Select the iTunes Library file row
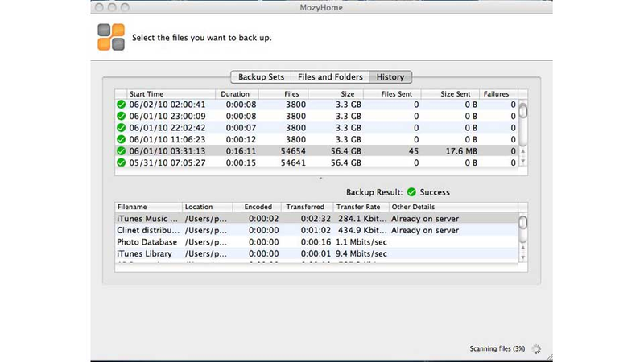The width and height of the screenshot is (644, 362). 316,253
